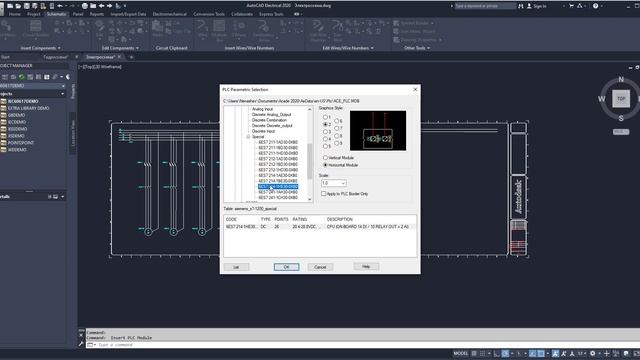Click the new drawing tab plus icon
The image size is (640, 360).
click(x=131, y=57)
